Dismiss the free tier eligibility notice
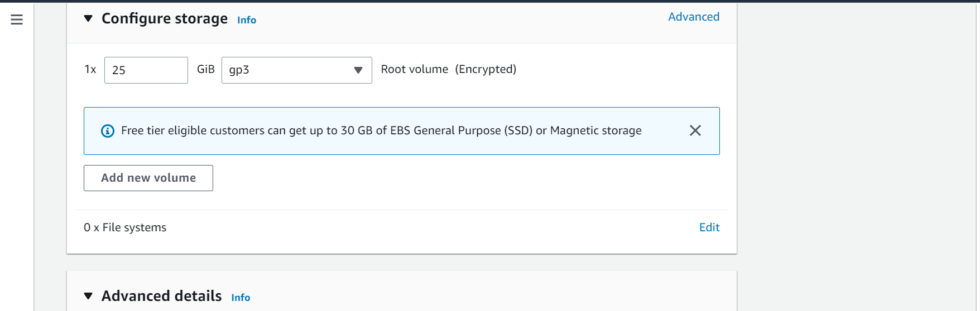 click(x=695, y=130)
